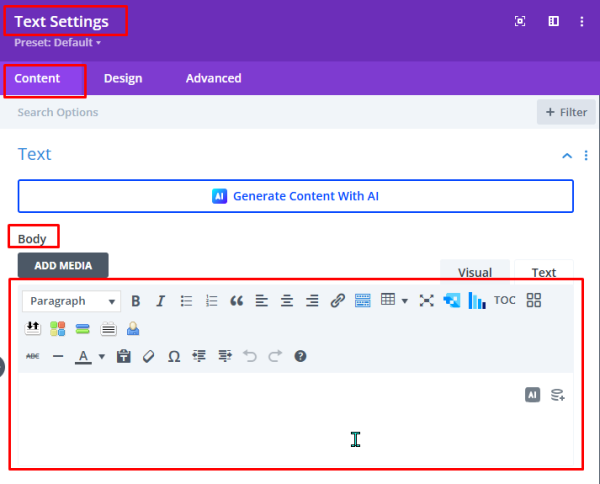The image size is (600, 484).
Task: Toggle bulleted list
Action: [x=186, y=301]
